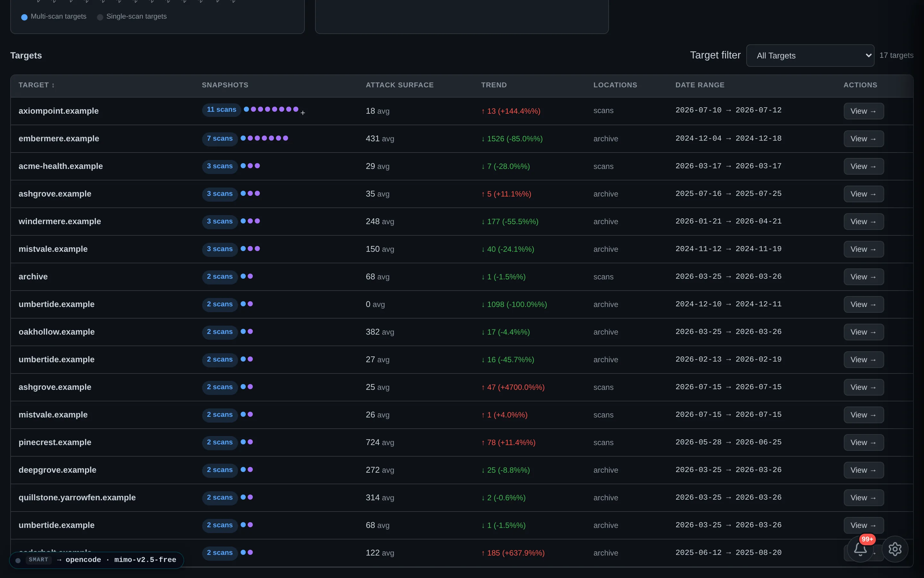Click the trend value 185 (+637.9%%)
924x578 pixels.
coord(513,553)
